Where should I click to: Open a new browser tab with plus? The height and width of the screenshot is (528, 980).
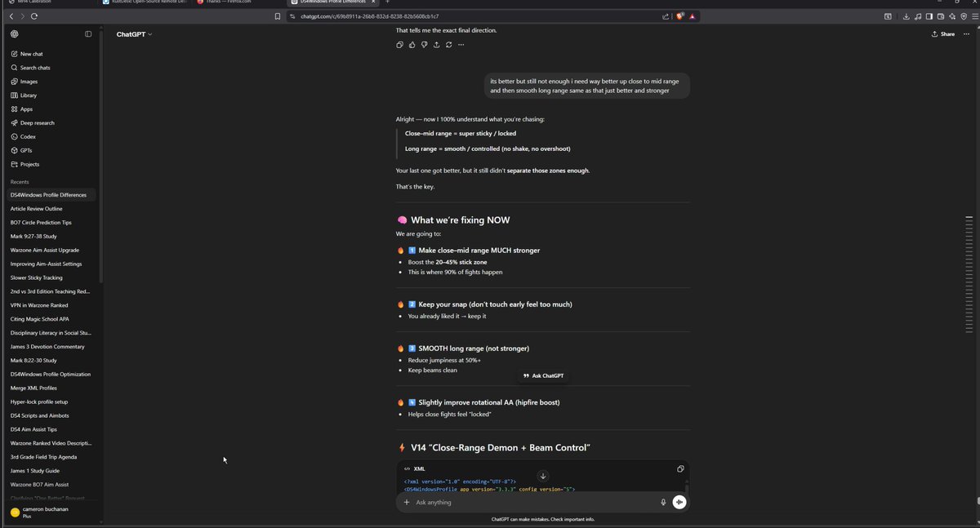point(387,2)
